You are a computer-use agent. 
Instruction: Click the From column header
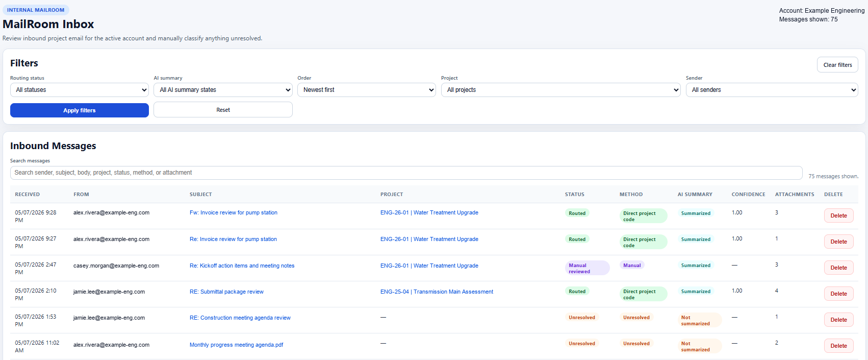81,195
